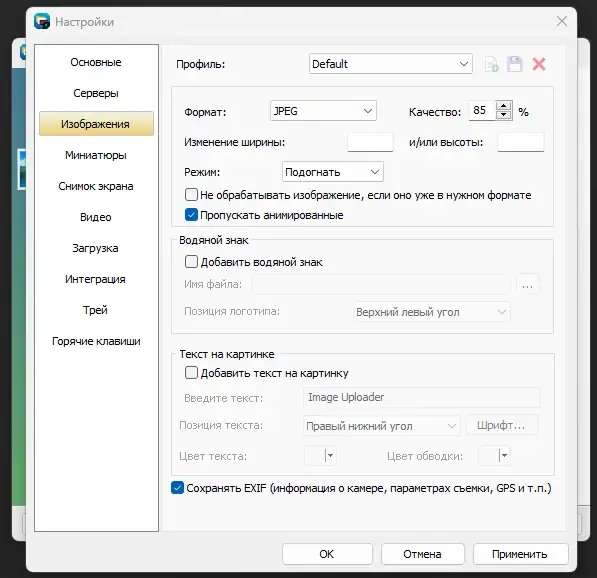Image resolution: width=597 pixels, height=578 pixels.
Task: Enable Добавить текст на картинку
Action: click(191, 372)
